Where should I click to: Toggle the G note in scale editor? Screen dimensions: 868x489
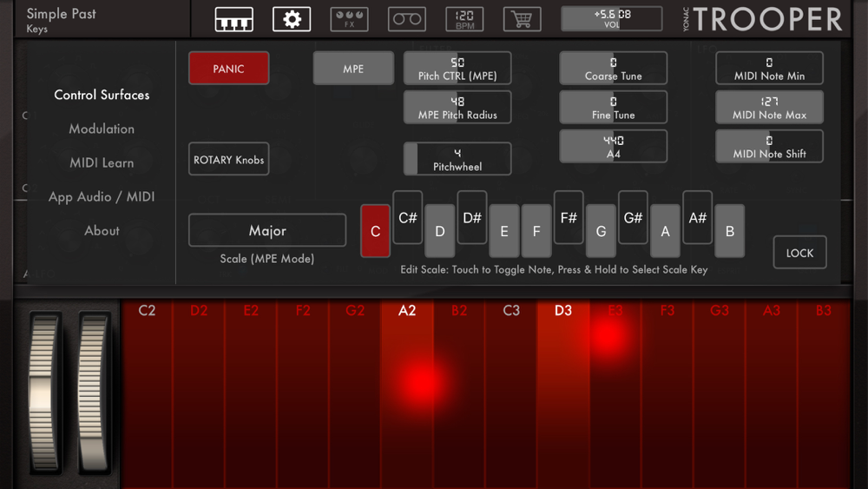tap(602, 230)
